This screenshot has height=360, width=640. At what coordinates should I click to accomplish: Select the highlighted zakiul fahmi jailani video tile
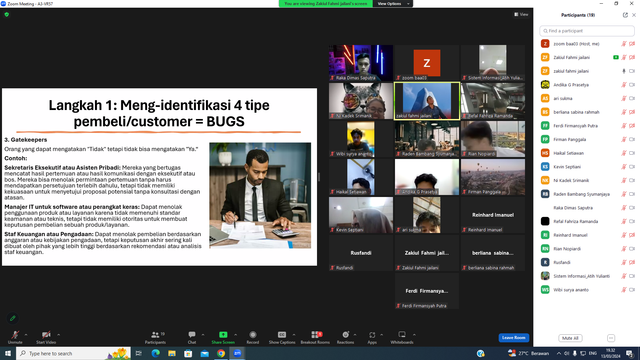tap(427, 101)
